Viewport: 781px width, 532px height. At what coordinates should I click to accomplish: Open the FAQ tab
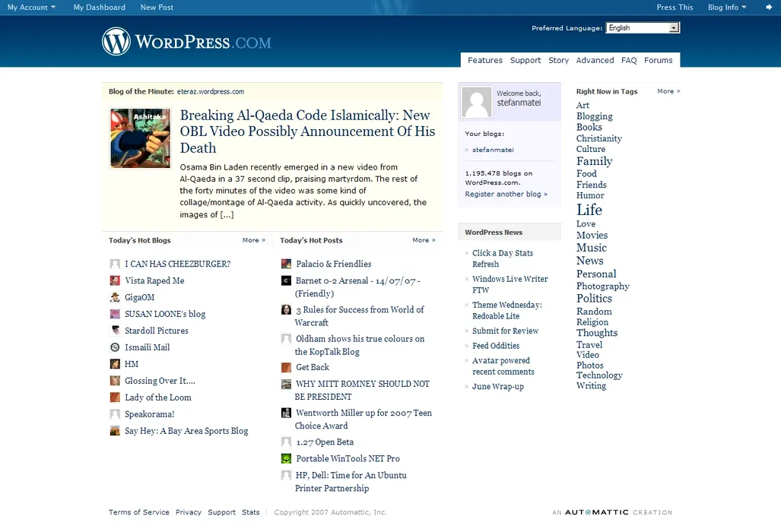pos(629,60)
